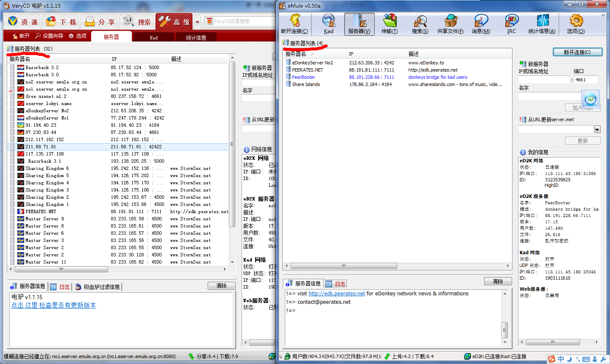Open the IRC view in eMule

click(512, 24)
